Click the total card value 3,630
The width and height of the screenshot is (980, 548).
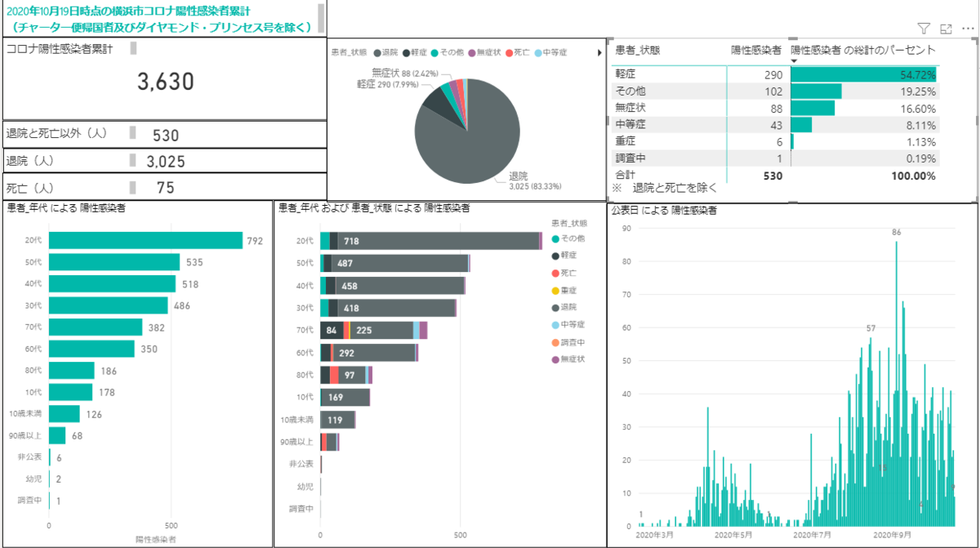[x=166, y=82]
